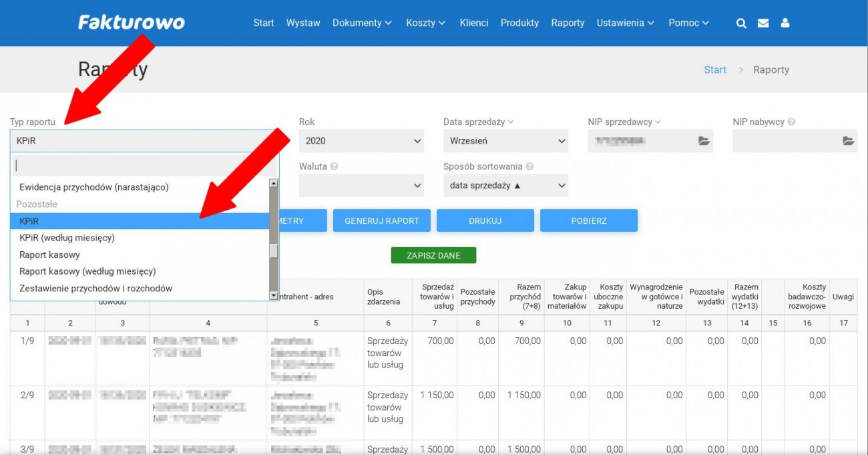
Task: Open the user account icon
Action: 785,23
